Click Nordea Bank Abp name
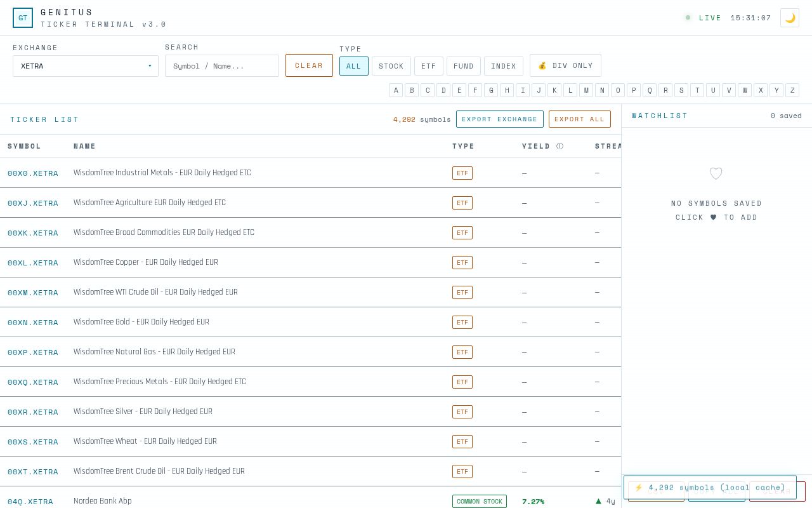Screen dimensions: 812x508 pyautogui.click(x=103, y=501)
